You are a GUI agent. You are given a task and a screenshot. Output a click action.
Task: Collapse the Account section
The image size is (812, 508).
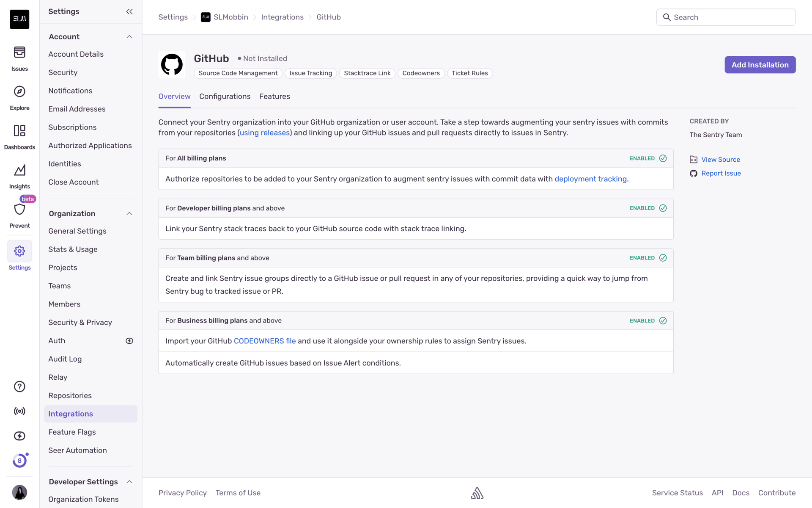[129, 37]
